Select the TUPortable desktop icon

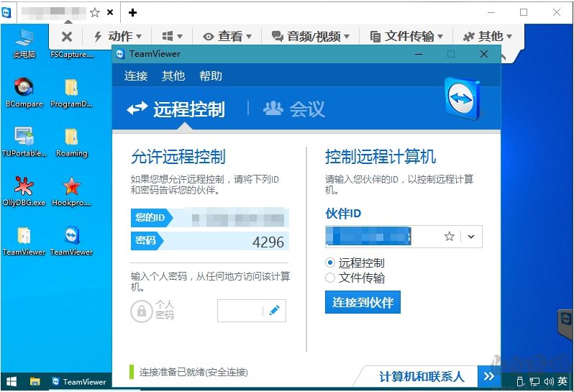[x=24, y=142]
